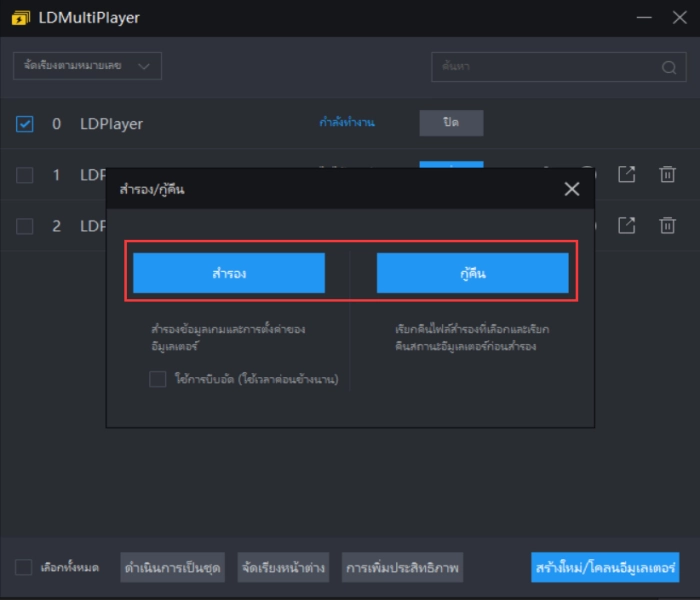Check the row 1 instance checkbox
Viewport: 700px width, 600px height.
tap(25, 175)
